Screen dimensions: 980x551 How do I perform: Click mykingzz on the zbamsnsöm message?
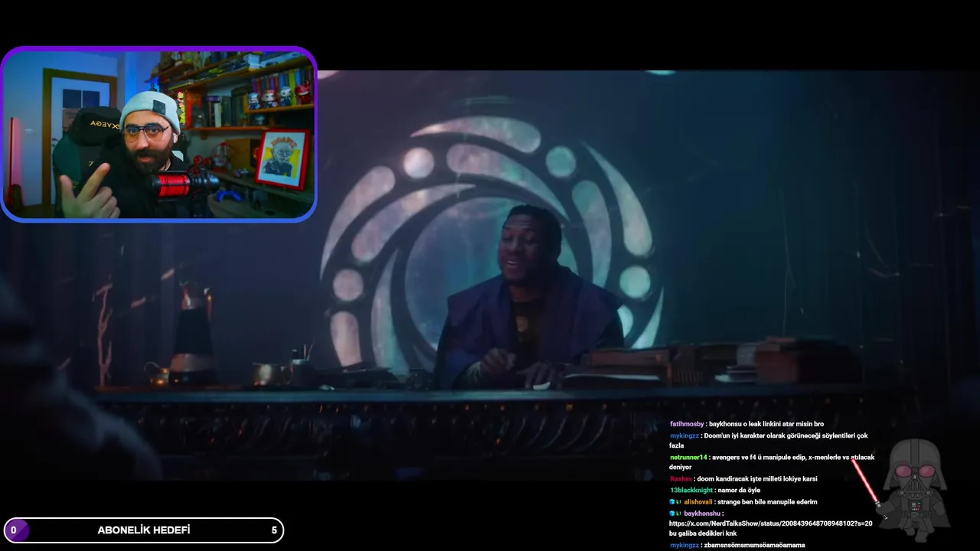684,545
